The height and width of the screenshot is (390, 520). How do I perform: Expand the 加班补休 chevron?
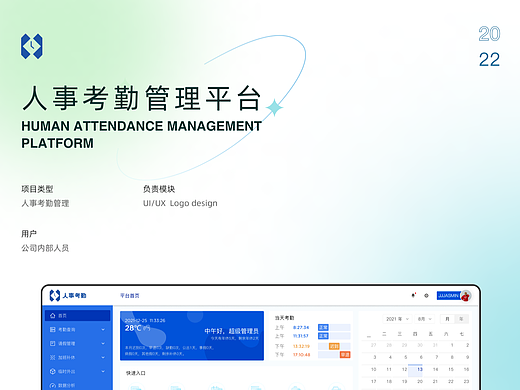point(103,357)
